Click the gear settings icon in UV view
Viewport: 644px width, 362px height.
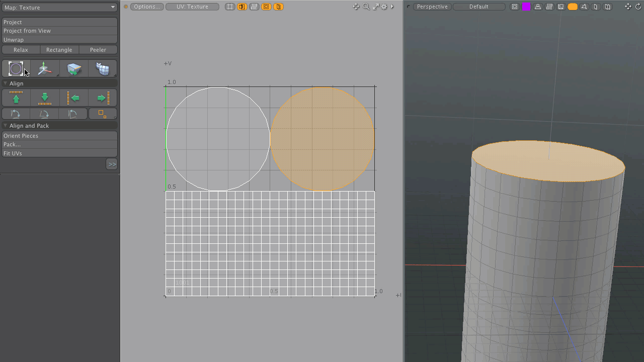tap(384, 7)
